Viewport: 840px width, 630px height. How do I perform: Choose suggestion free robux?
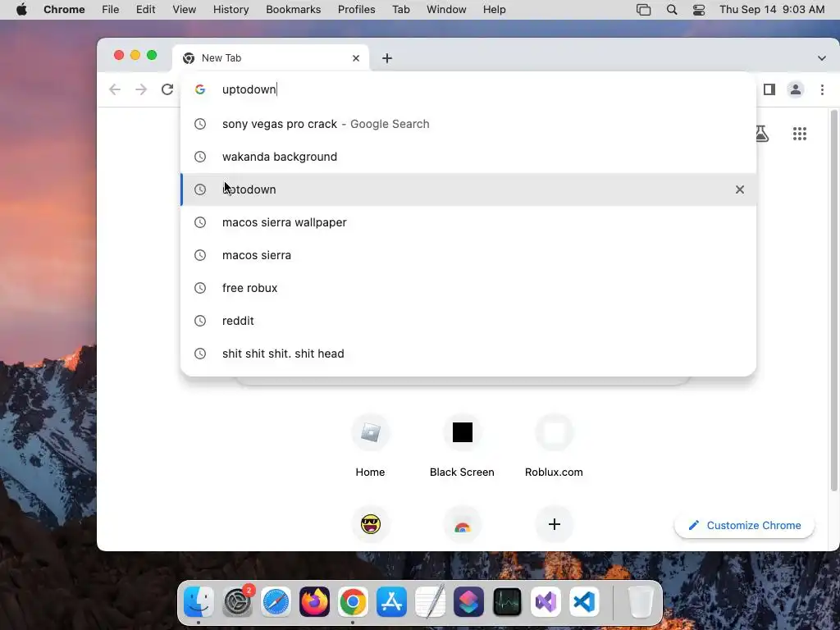point(468,288)
